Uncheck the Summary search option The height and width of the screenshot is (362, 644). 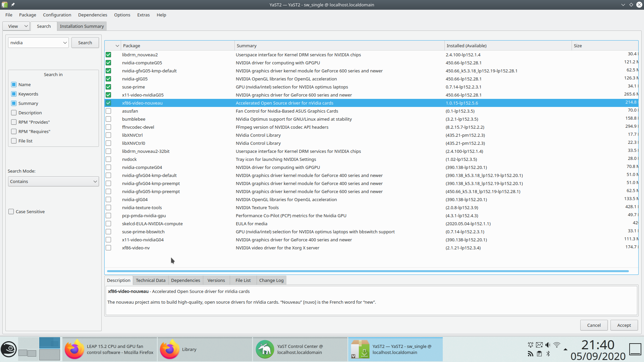tap(14, 103)
